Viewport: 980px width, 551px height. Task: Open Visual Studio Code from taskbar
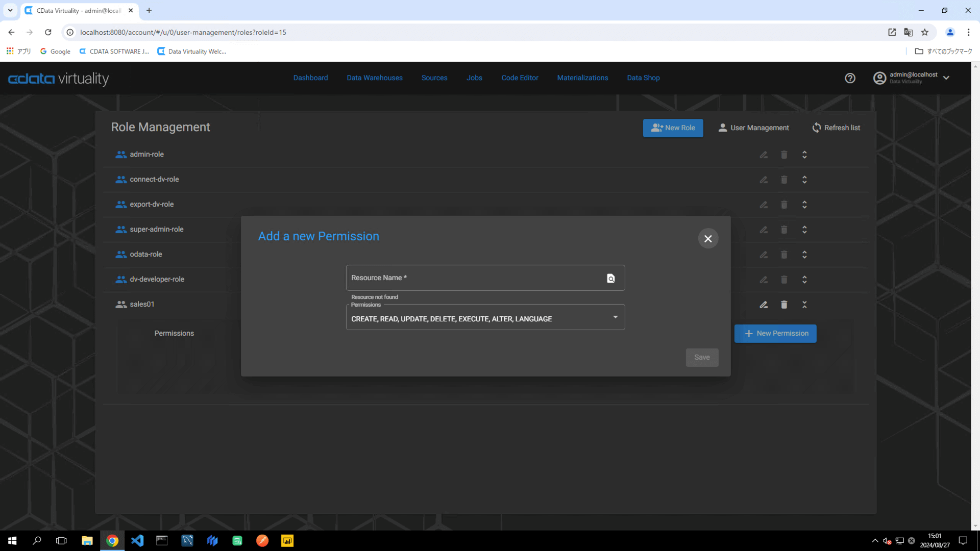point(137,541)
